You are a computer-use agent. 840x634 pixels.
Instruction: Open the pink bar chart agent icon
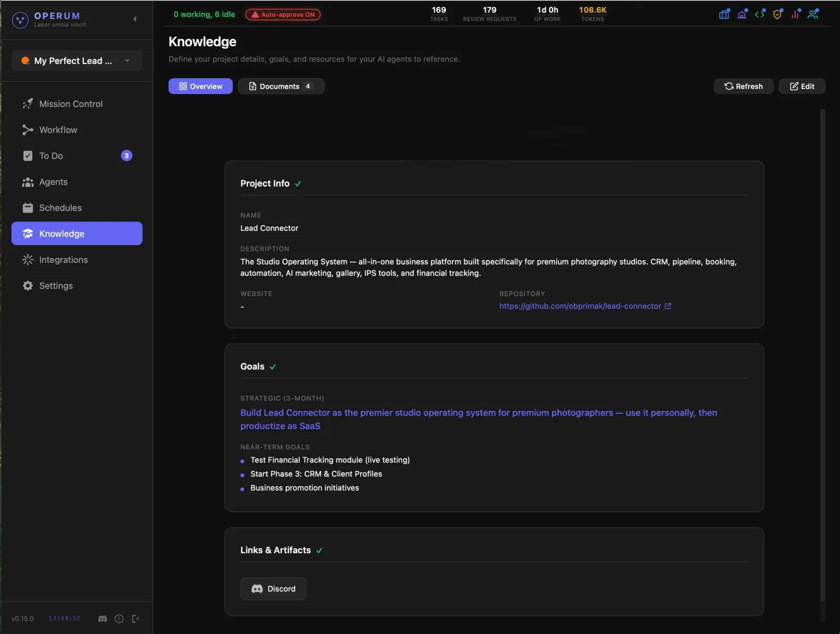pyautogui.click(x=795, y=14)
